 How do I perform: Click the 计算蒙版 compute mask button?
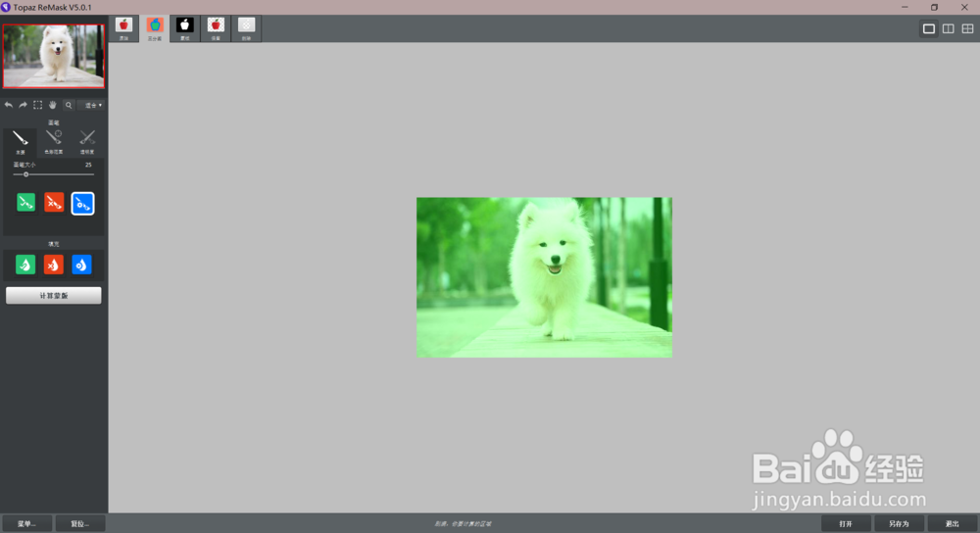coord(54,296)
